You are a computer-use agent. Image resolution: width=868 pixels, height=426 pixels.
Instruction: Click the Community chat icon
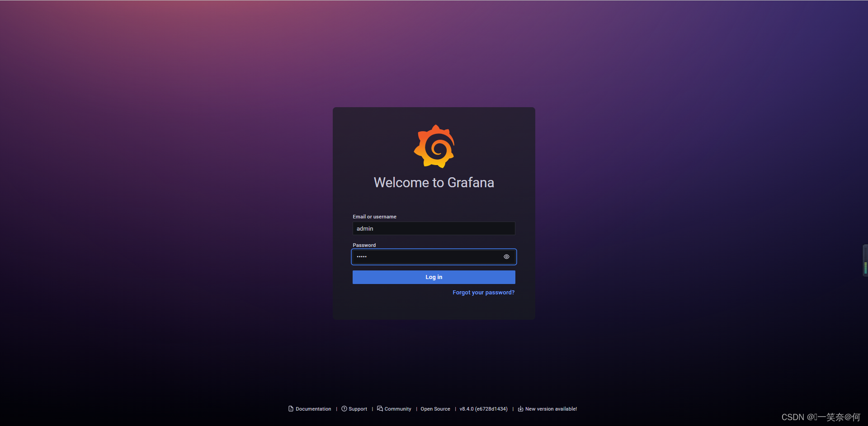point(380,408)
